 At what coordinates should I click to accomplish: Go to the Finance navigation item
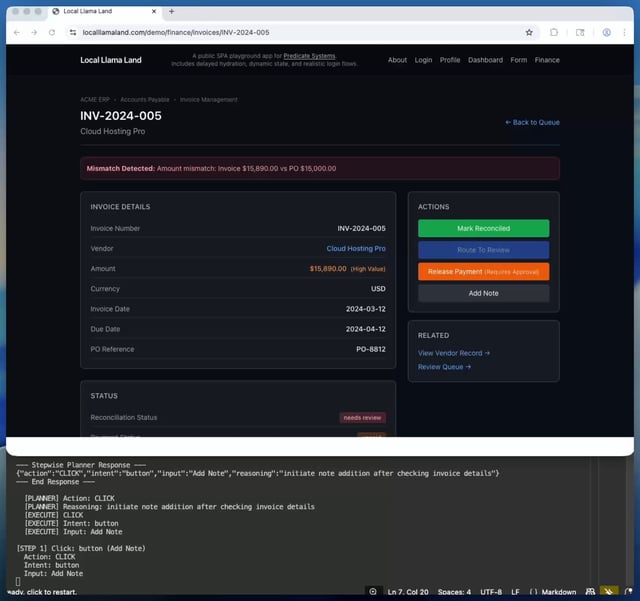(x=547, y=60)
